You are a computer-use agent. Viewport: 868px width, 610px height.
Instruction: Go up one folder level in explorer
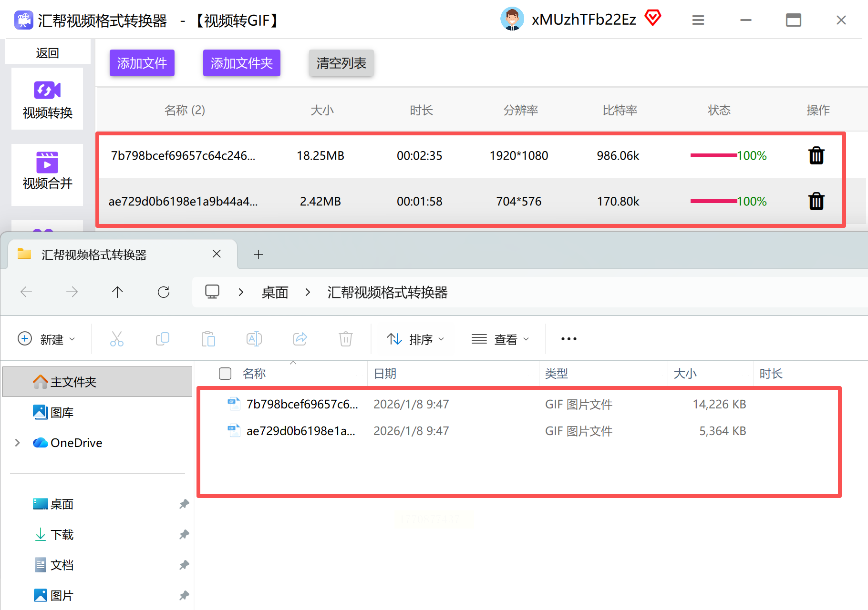point(117,292)
